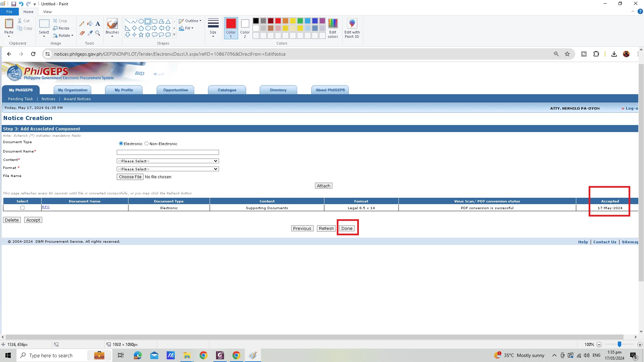
Task: Click the weather widget 35°C Mostly sunny
Action: click(x=519, y=355)
